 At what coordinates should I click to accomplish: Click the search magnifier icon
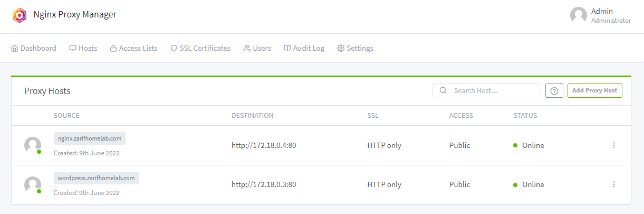[x=443, y=91]
